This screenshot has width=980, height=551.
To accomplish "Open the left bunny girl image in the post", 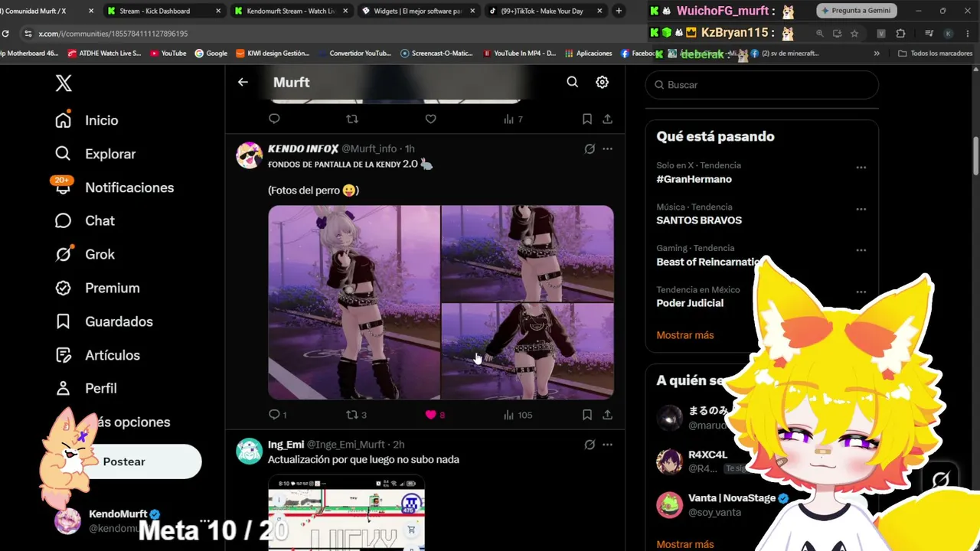I will pos(354,302).
